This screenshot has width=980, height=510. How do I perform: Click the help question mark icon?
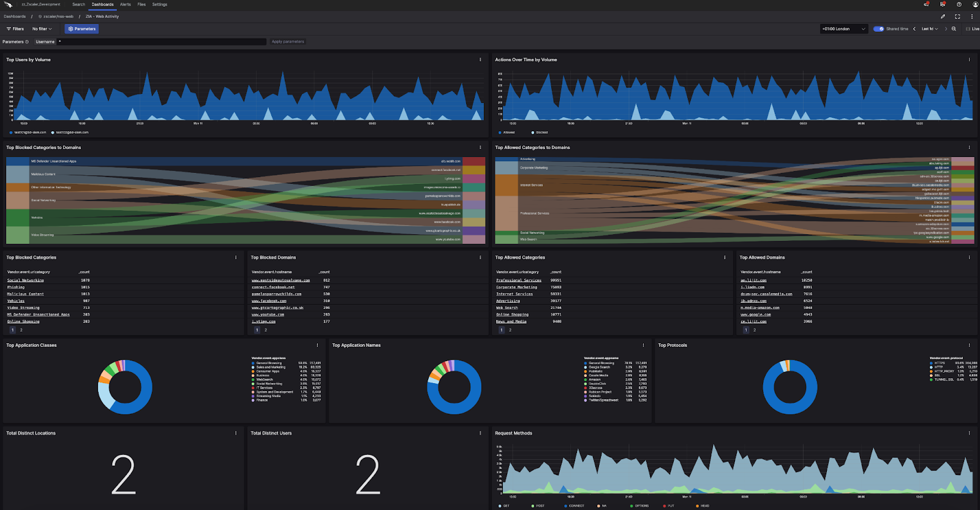(x=959, y=4)
